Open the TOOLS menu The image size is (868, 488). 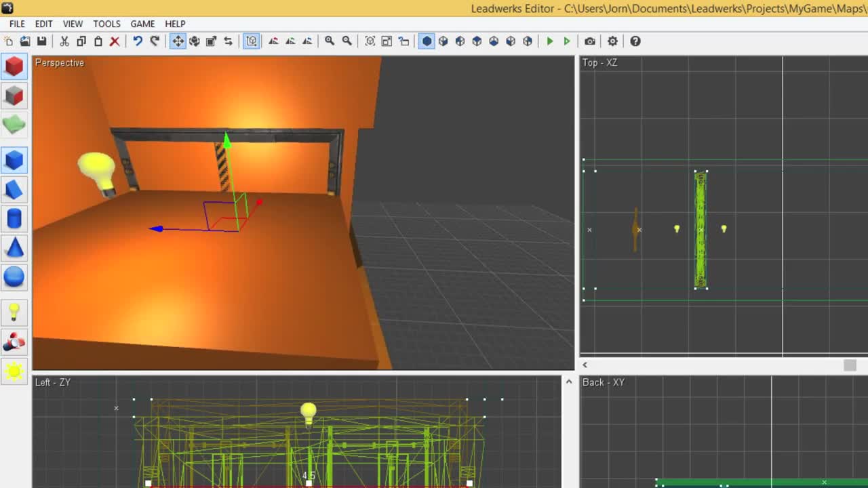click(x=106, y=24)
